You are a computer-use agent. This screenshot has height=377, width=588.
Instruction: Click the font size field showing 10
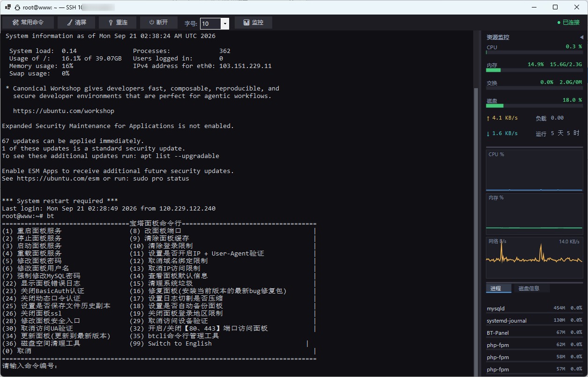coord(211,23)
